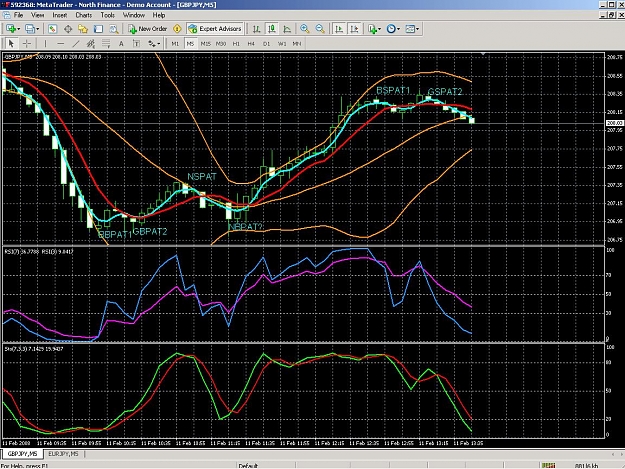Open the Templates dropdown arrow

click(417, 29)
